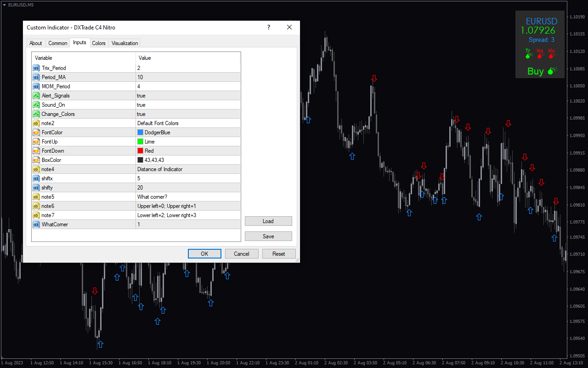Click the green Tr signal icon
The image size is (588, 368).
click(528, 55)
